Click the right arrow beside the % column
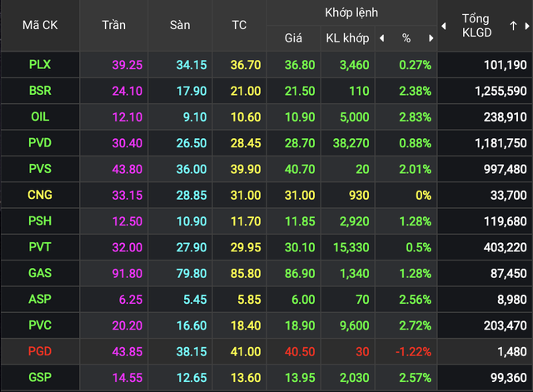The image size is (533, 392). (431, 38)
